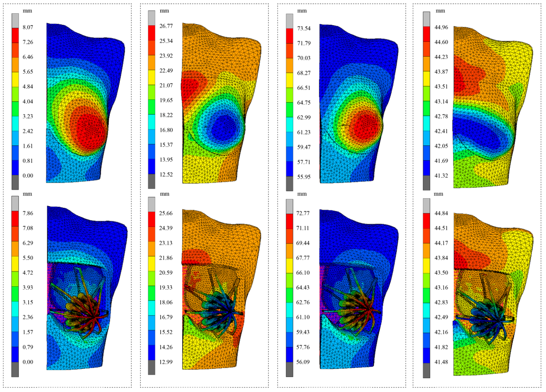The height and width of the screenshot is (392, 546).
Task: Select the 70.03 legend label
Action: 304,58
